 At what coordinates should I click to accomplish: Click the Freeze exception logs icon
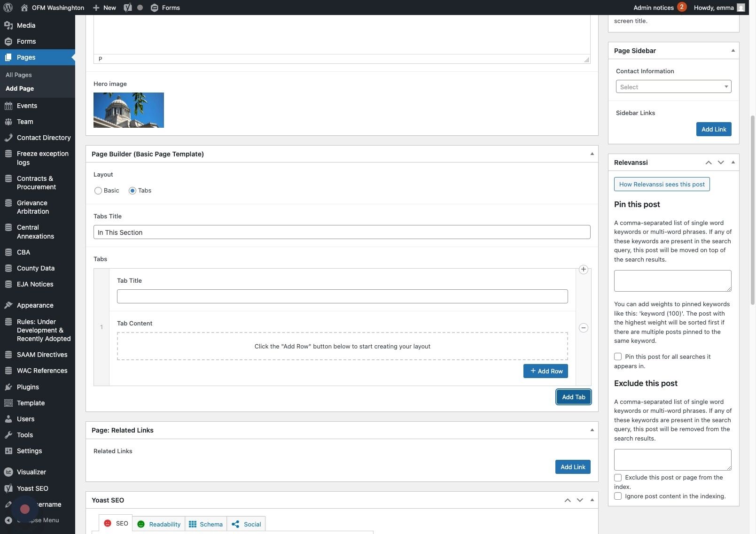pyautogui.click(x=8, y=154)
